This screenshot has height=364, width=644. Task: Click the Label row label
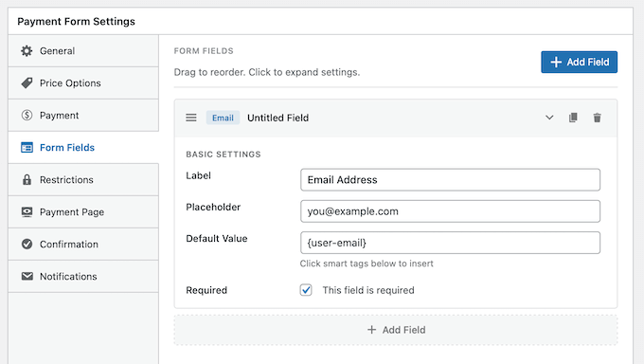click(x=198, y=175)
